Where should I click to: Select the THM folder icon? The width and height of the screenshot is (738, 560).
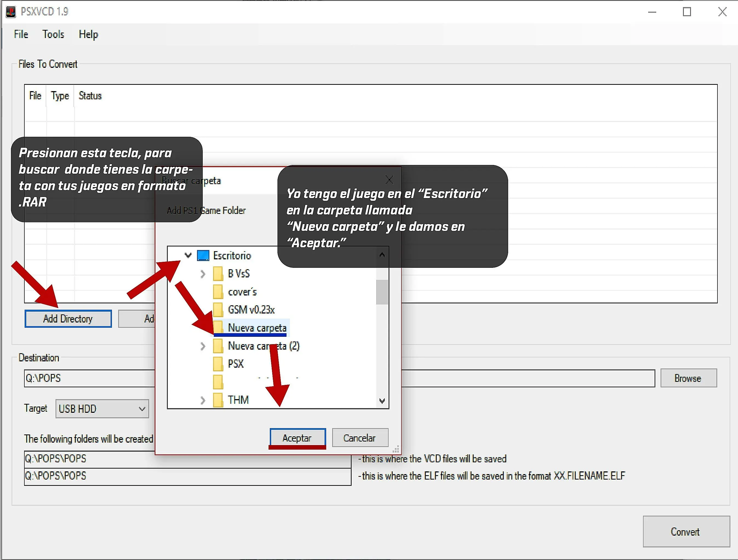click(218, 400)
